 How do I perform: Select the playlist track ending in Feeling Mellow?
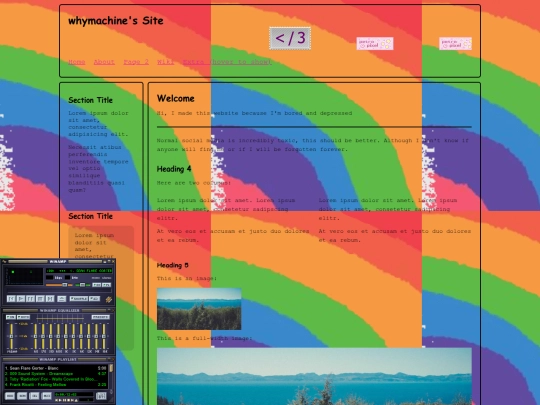[56, 385]
